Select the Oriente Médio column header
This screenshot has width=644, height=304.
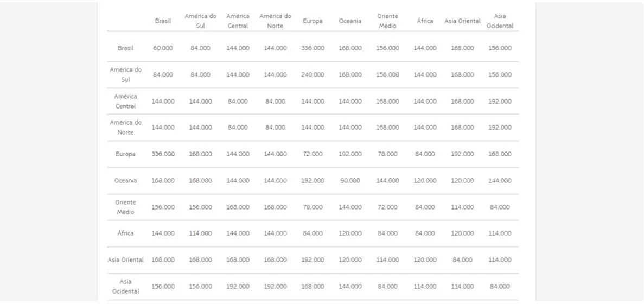[x=387, y=21]
